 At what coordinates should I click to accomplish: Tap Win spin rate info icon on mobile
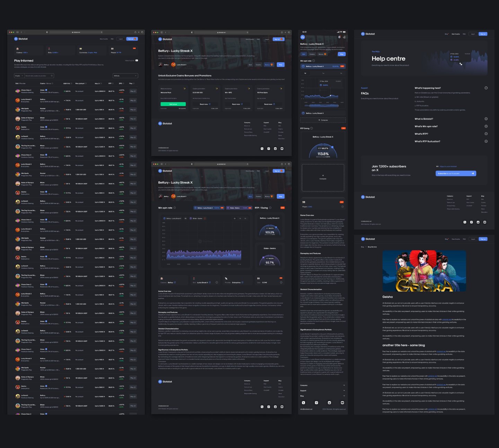point(314,61)
